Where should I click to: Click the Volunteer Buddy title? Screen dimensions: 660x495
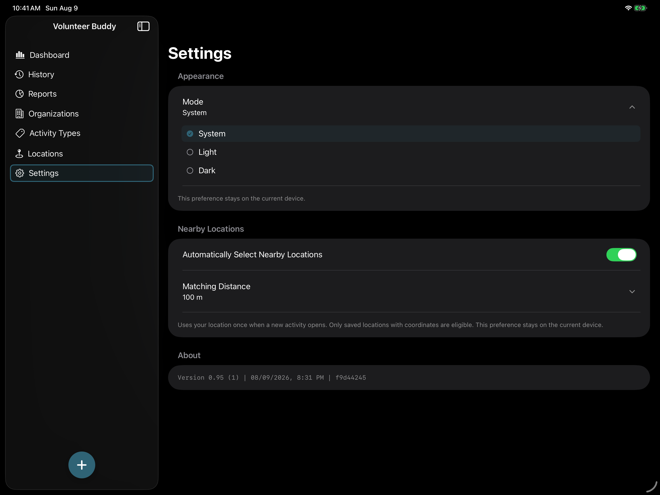tap(84, 26)
